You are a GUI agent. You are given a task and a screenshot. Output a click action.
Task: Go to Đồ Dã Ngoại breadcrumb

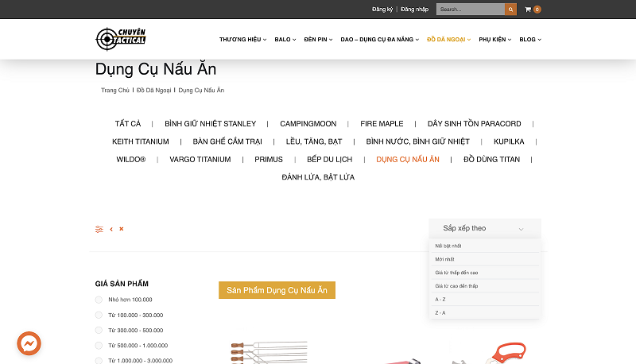point(153,90)
